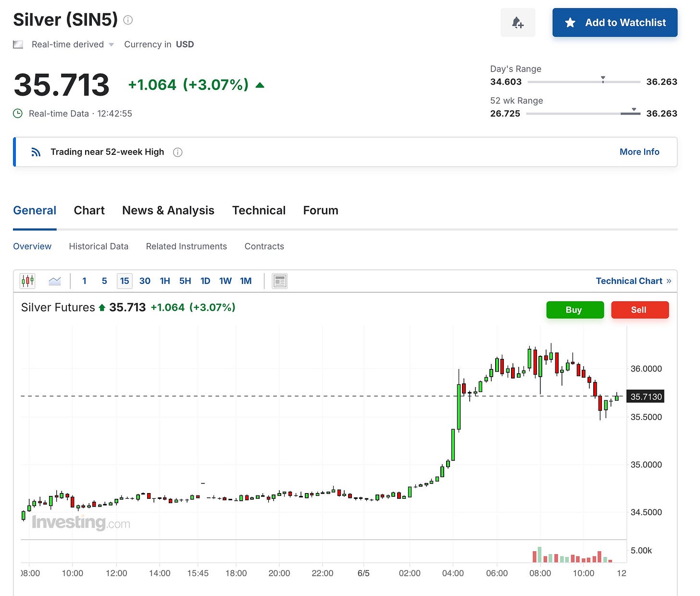Click the large 35.713 price value
700x596 pixels.
point(62,85)
